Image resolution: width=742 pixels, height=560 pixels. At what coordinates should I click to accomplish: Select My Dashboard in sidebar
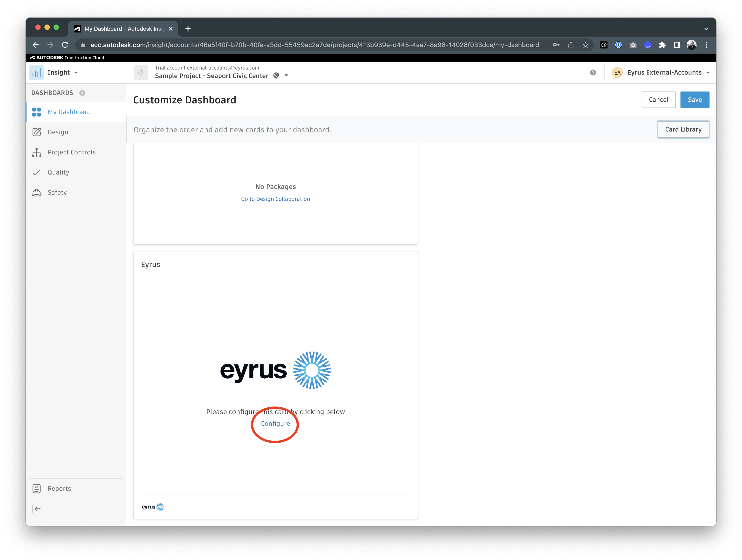(x=76, y=112)
